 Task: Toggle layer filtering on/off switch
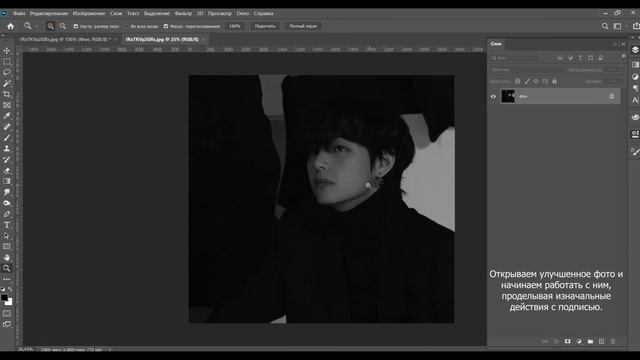pos(623,57)
